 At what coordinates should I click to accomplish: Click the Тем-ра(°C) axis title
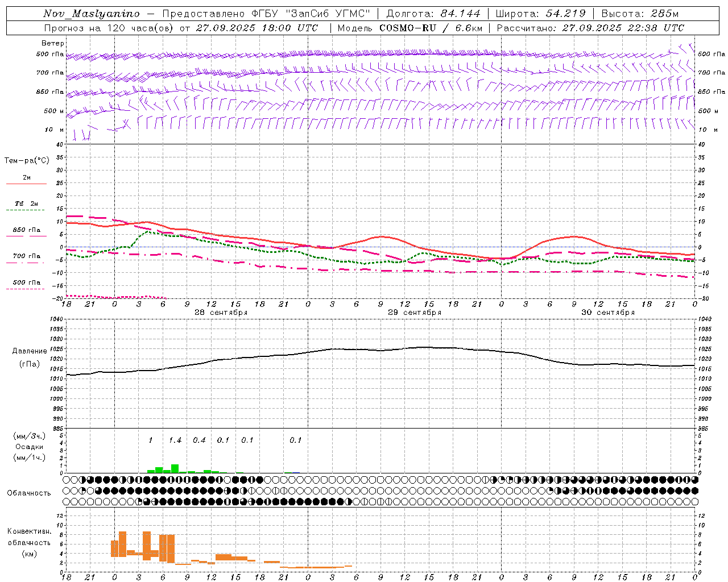[27, 161]
